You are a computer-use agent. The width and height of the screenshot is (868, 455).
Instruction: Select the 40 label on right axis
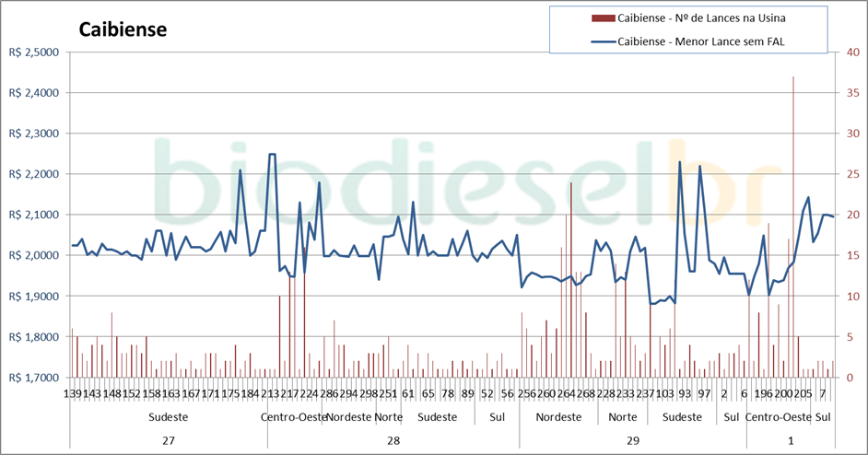[853, 52]
